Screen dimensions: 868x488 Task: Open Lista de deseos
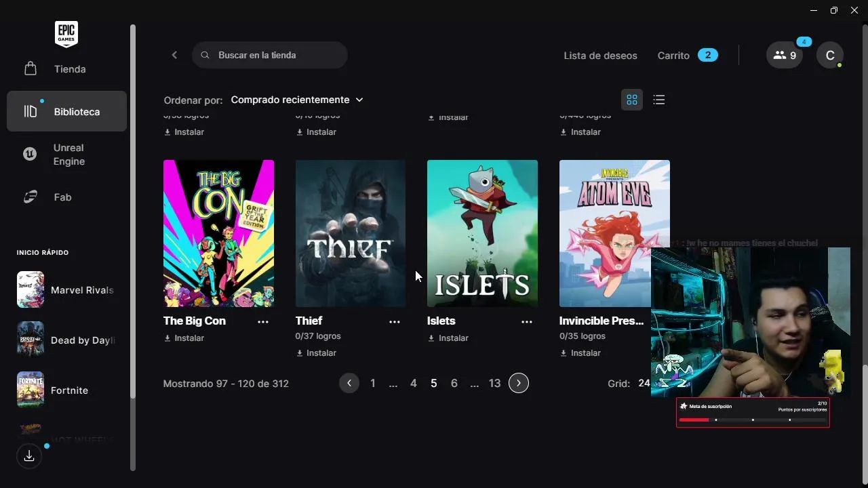(600, 56)
